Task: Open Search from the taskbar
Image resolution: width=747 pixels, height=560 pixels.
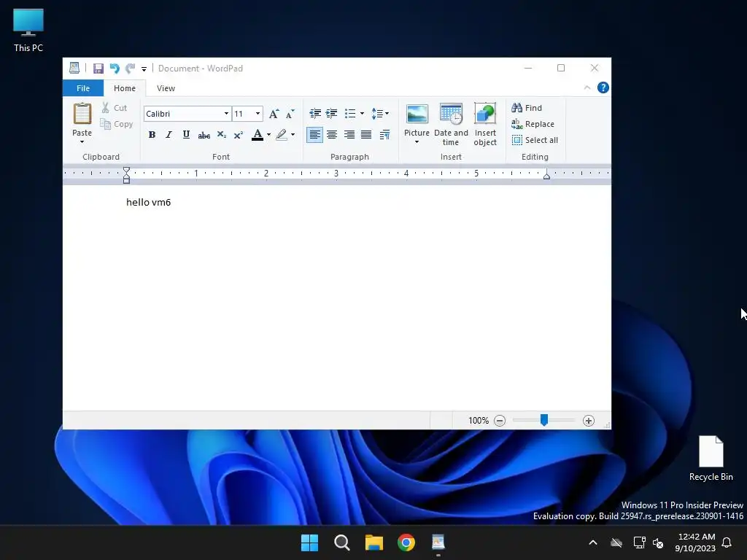Action: 342,542
